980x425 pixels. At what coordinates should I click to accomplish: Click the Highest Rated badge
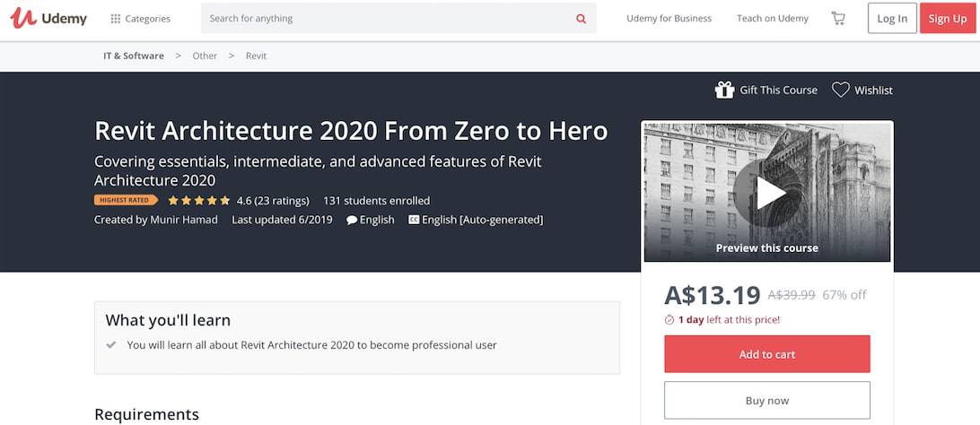(126, 200)
